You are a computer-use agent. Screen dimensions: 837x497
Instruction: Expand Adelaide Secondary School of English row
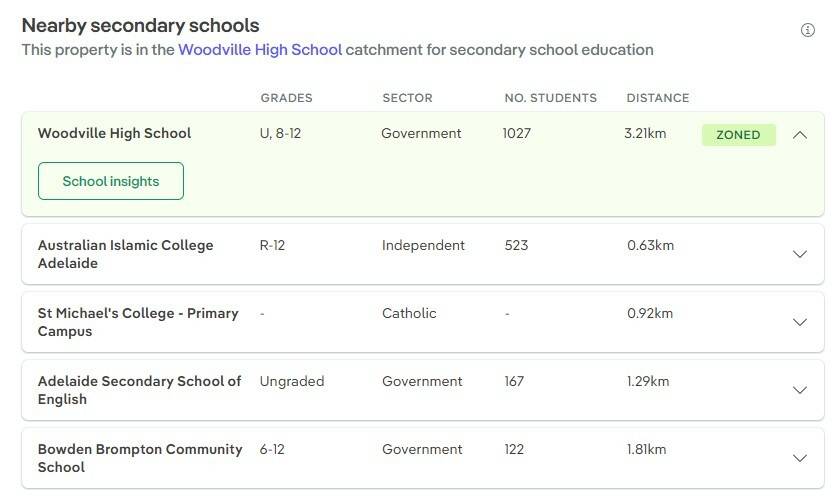pyautogui.click(x=799, y=390)
